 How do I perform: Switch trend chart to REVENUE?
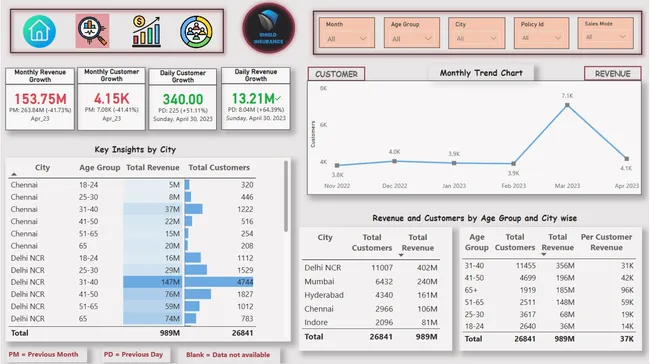(x=613, y=74)
